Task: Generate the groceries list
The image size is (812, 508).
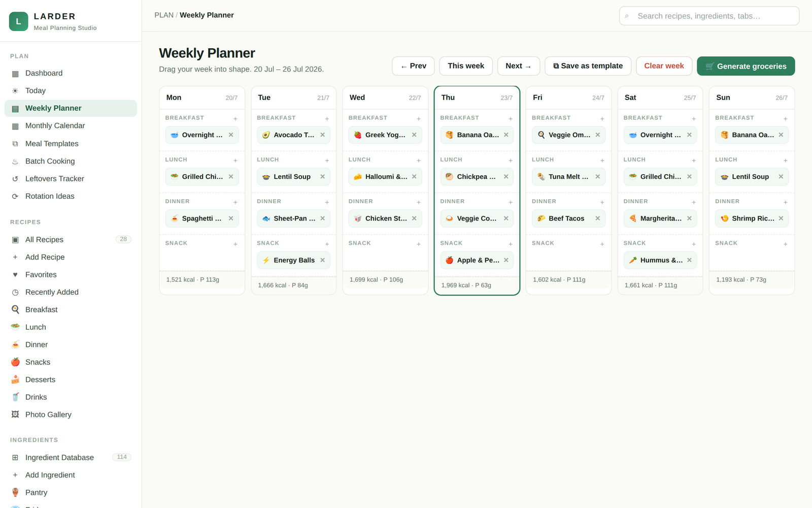Action: (746, 66)
